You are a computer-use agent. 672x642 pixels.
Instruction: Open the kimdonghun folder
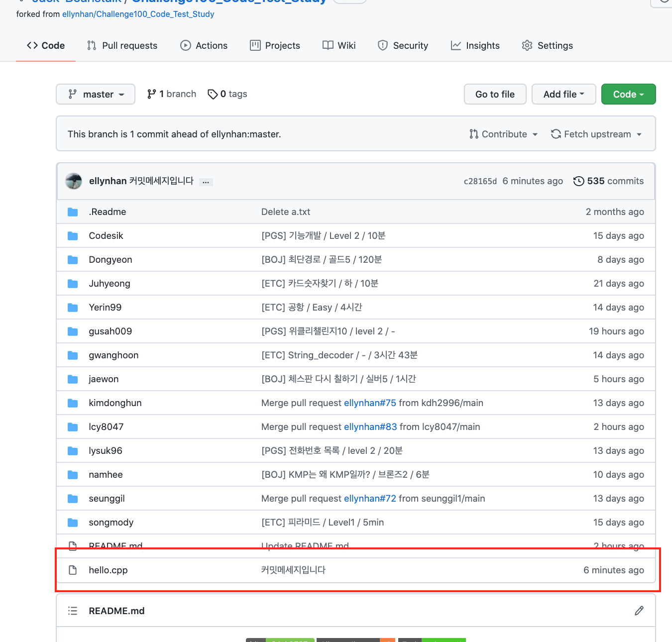tap(115, 403)
